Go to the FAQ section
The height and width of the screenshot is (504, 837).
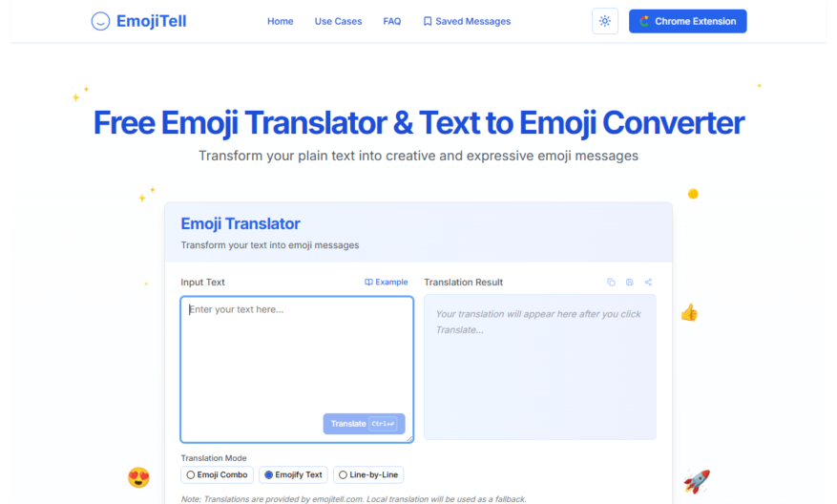click(x=392, y=21)
